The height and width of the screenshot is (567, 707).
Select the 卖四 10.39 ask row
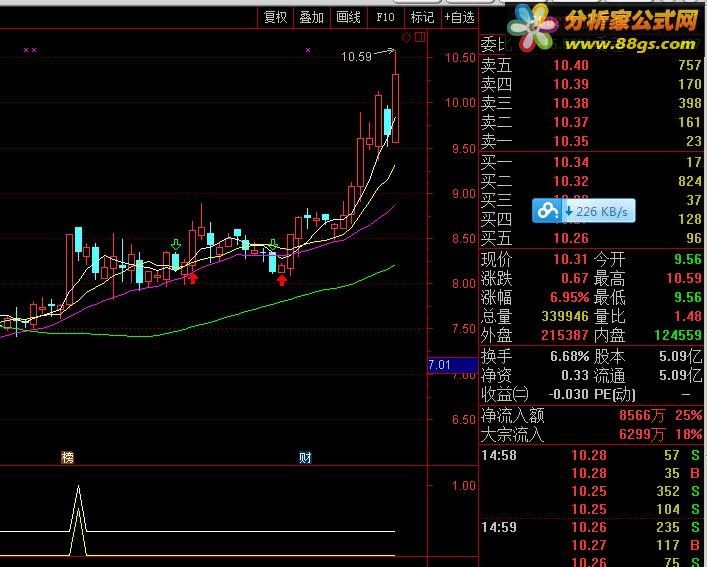point(591,84)
